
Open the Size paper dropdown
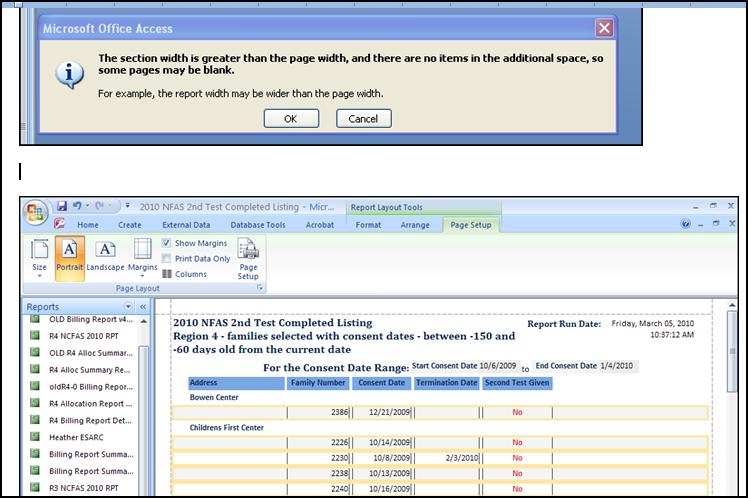tap(39, 258)
